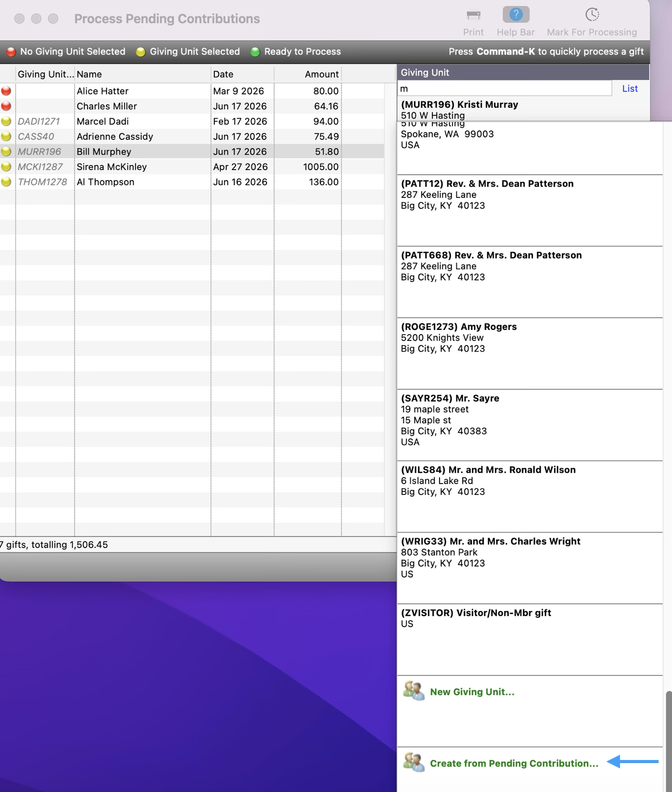Select the Marcel Dadi contribution row

[192, 121]
